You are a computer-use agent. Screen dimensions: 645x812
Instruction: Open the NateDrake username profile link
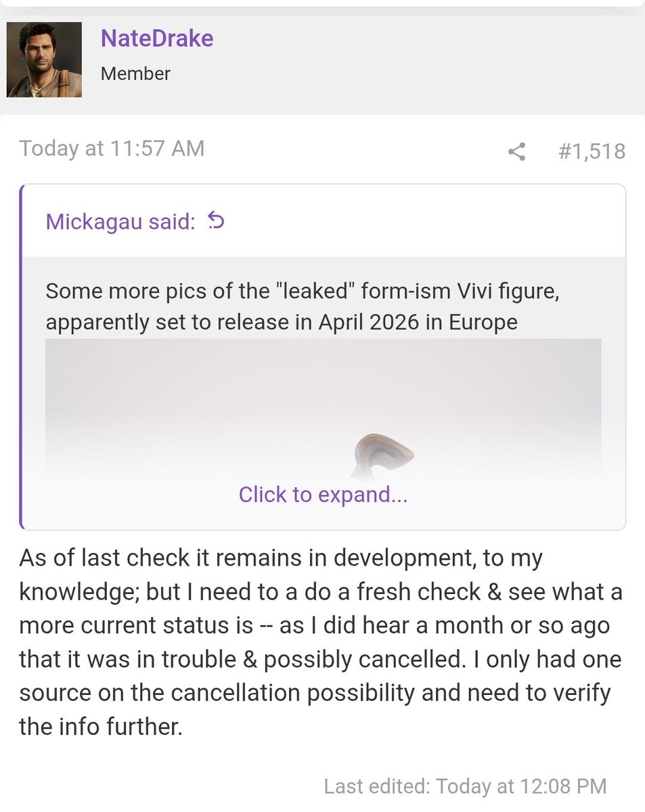click(157, 38)
